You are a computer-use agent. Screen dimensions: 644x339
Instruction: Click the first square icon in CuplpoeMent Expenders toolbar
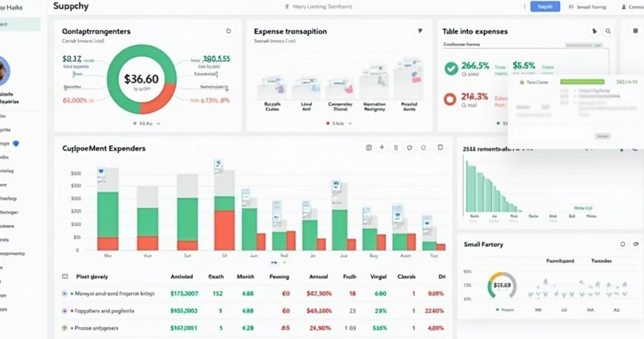pos(369,148)
